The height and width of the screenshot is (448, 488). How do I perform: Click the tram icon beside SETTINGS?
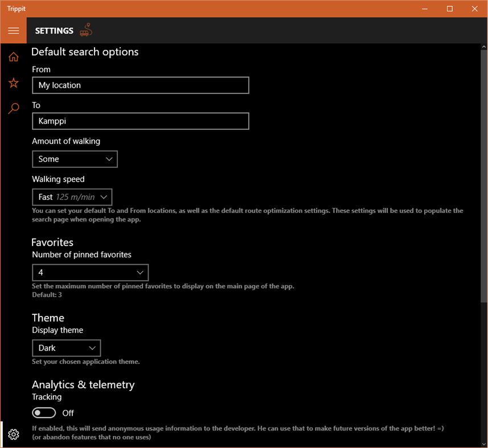pos(86,30)
